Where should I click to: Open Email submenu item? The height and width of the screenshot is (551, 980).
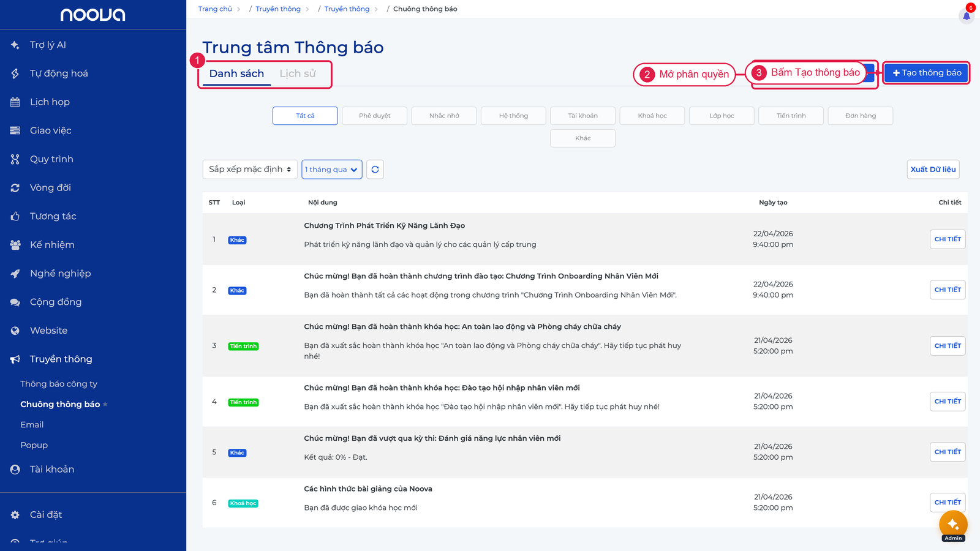32,425
